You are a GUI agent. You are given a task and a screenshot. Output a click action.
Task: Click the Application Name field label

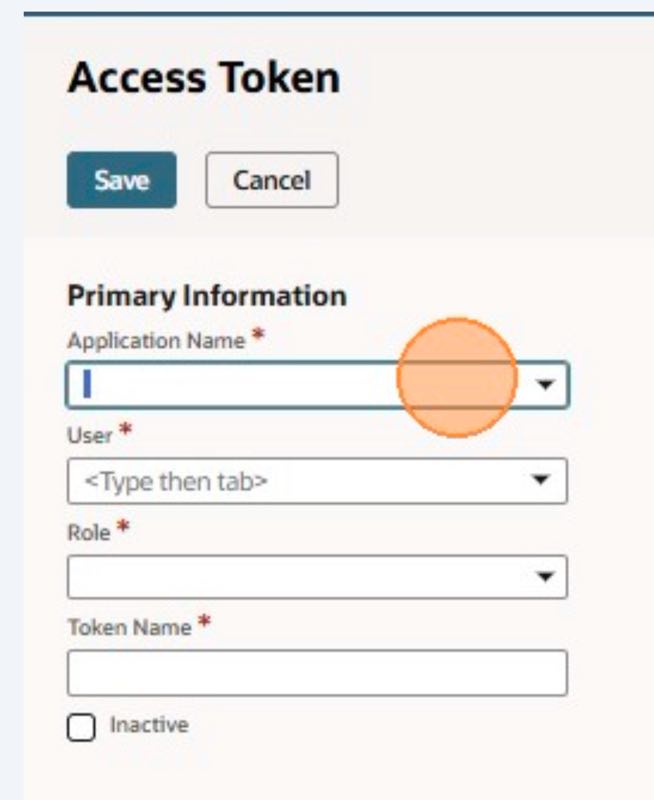click(x=156, y=341)
